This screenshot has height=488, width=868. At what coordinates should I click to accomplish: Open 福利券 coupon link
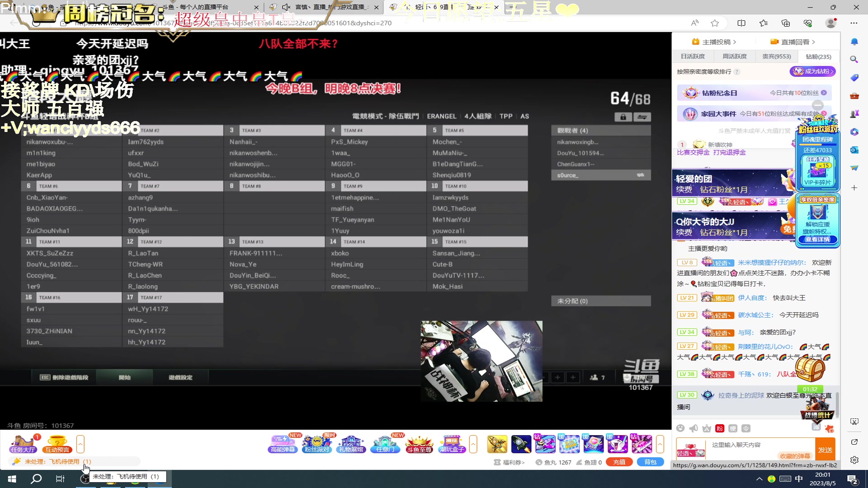[x=509, y=462]
